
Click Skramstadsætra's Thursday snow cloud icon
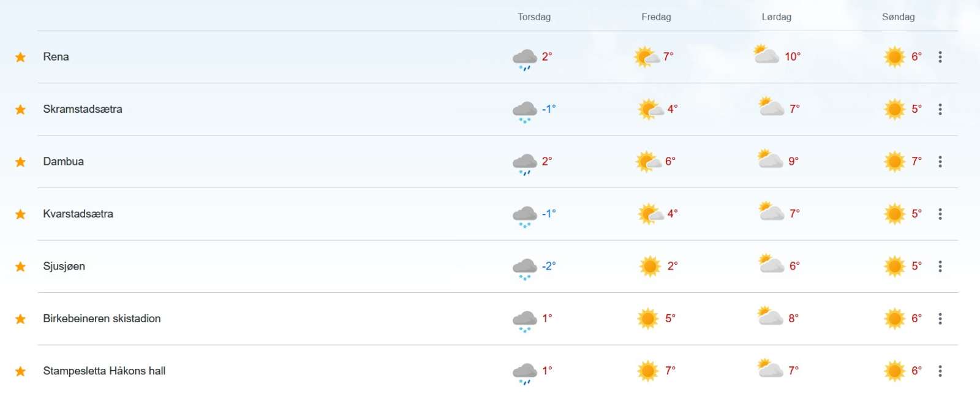(525, 112)
